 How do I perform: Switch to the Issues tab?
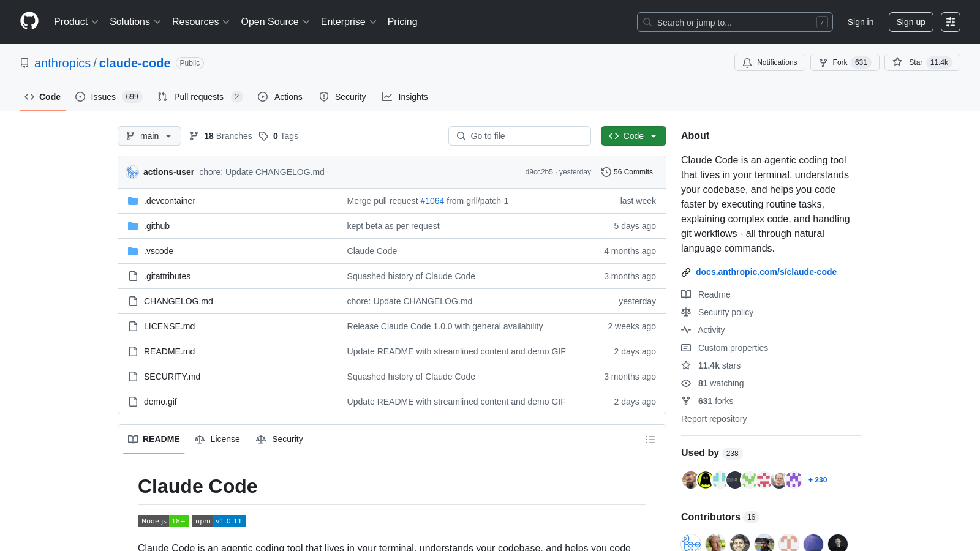(102, 96)
